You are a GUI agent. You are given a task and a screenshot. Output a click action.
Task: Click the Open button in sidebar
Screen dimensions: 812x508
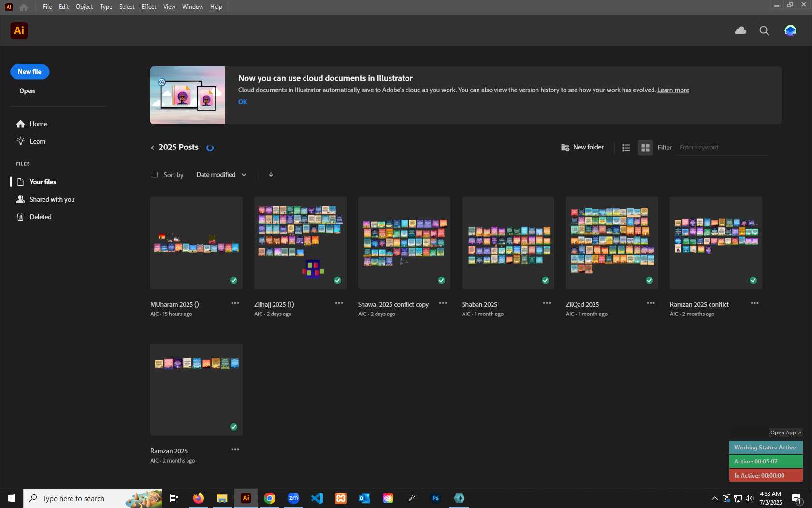tap(27, 91)
